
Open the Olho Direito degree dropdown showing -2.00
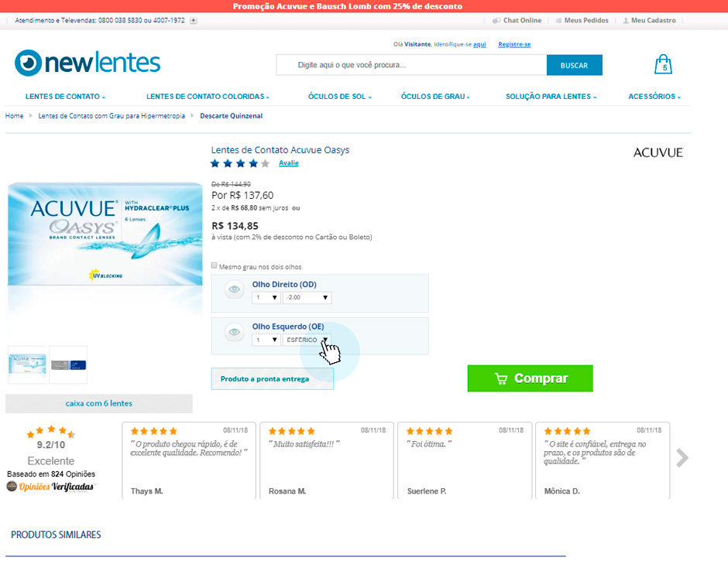pyautogui.click(x=307, y=297)
